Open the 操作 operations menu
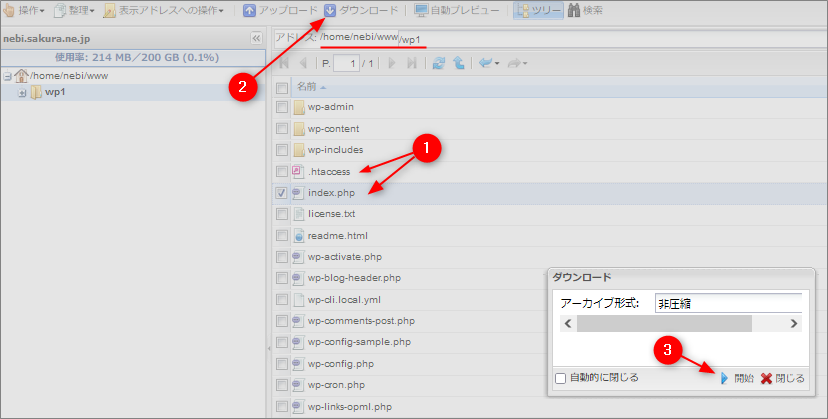This screenshot has width=828, height=419. pos(25,10)
